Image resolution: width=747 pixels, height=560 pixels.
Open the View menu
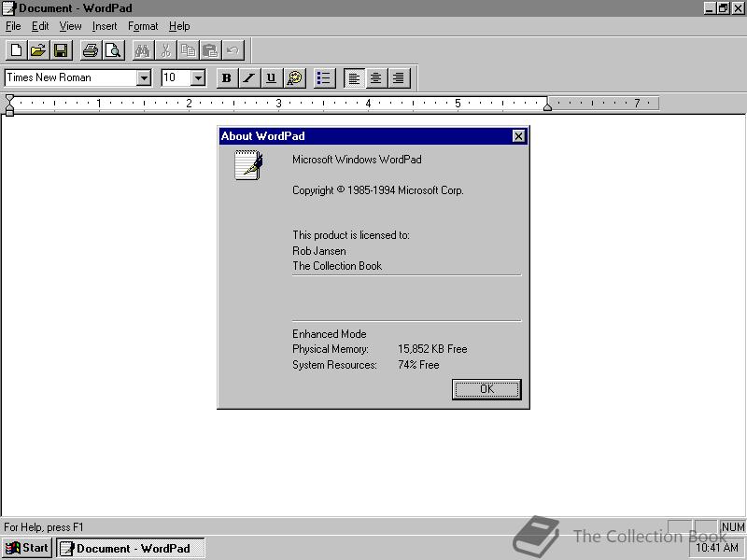(70, 26)
